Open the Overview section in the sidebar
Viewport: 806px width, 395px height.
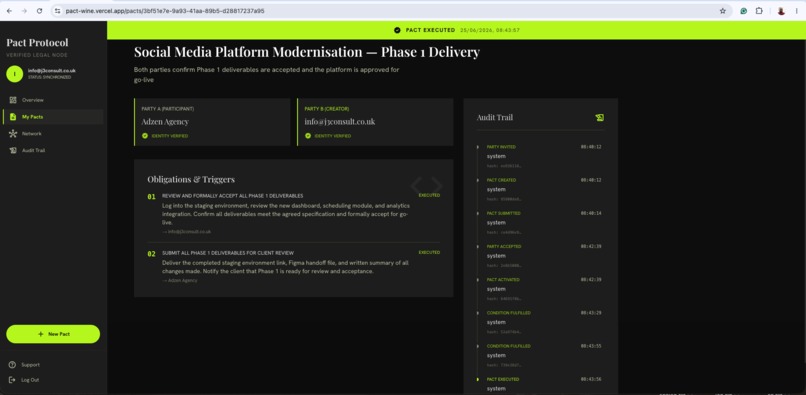[x=53, y=100]
